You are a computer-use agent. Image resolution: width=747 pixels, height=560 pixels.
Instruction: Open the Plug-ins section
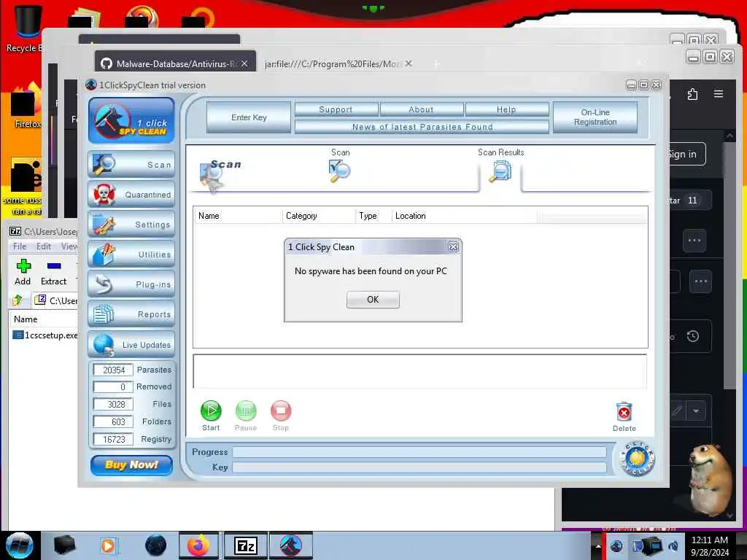pos(131,284)
